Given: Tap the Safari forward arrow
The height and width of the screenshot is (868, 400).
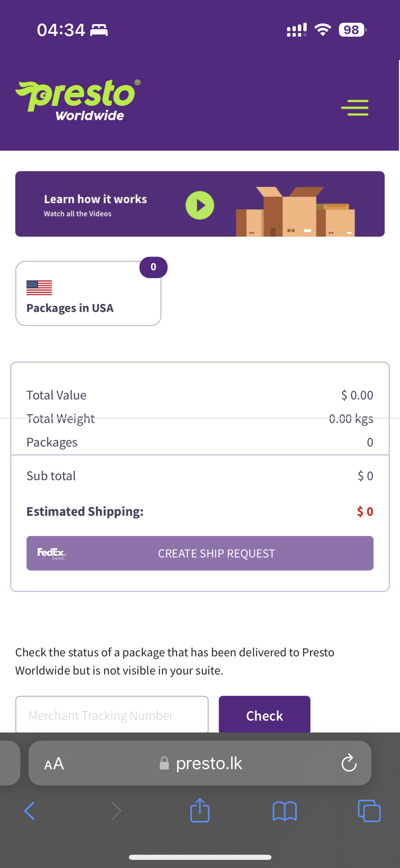Looking at the screenshot, I should click(116, 811).
